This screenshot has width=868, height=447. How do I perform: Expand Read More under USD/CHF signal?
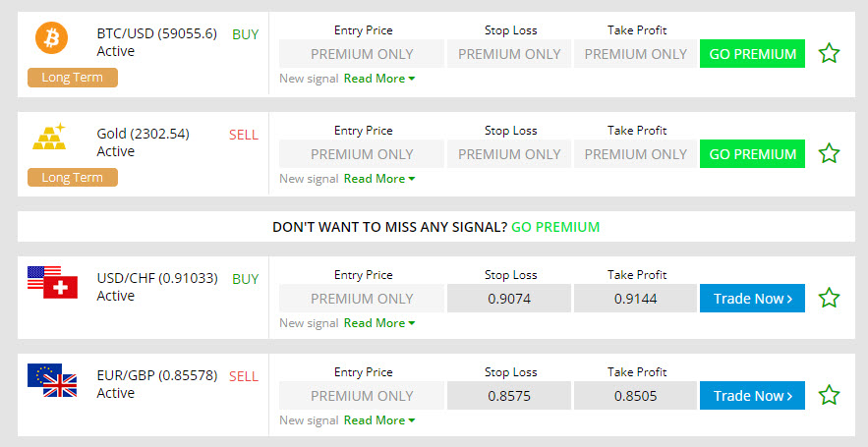point(378,323)
